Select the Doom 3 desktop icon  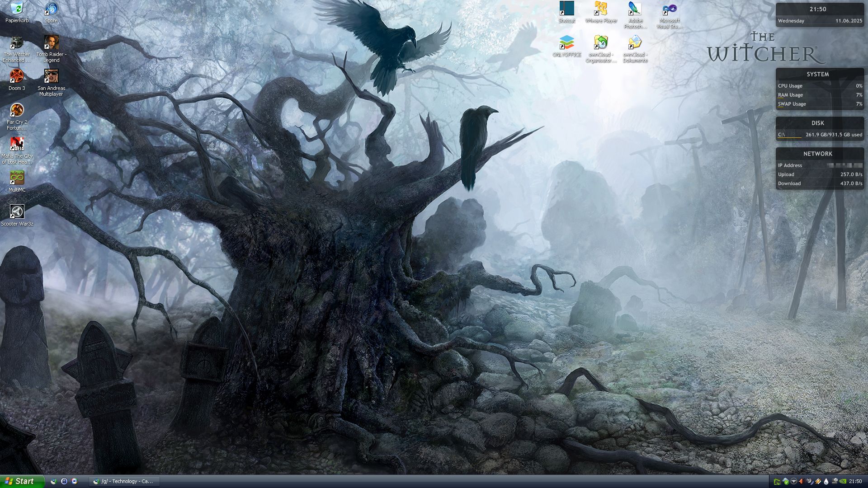[x=17, y=80]
